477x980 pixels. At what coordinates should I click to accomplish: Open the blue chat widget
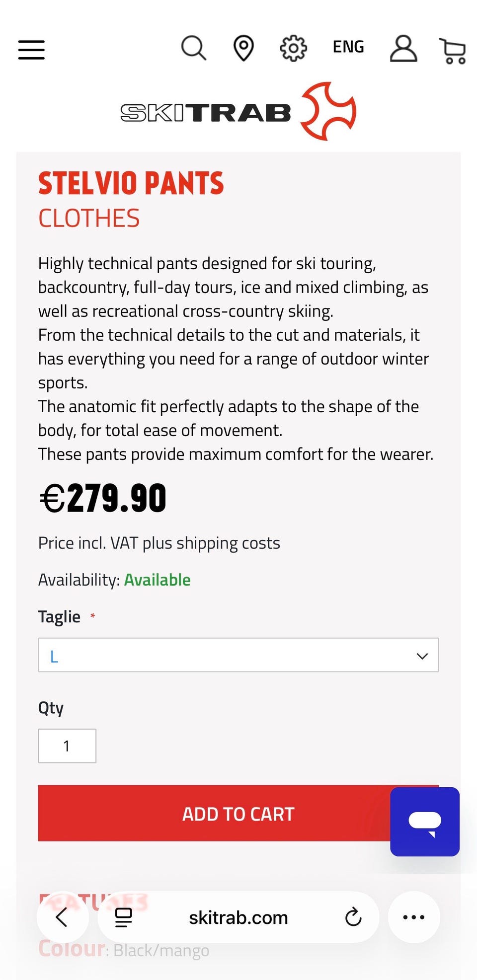point(425,821)
